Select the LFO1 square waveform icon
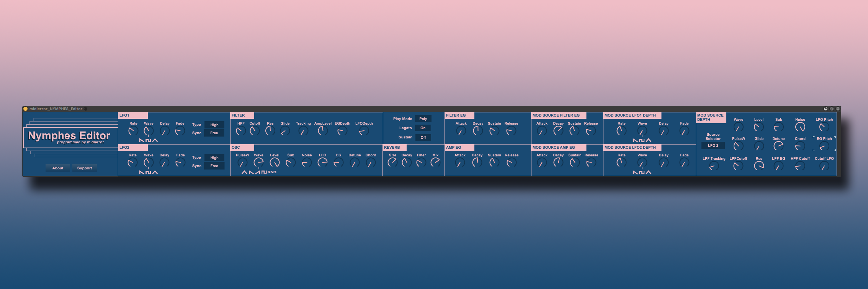Screen dimensions: 868x289 pyautogui.click(x=148, y=141)
